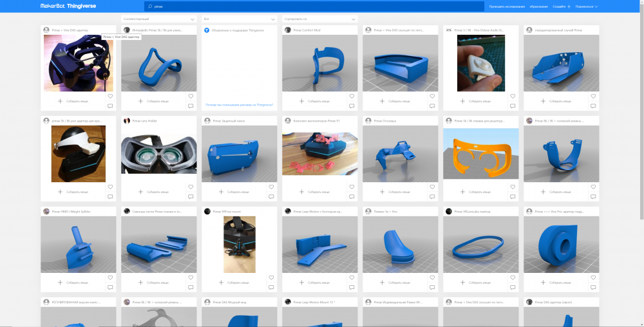Click the РЕГУЛИРОВАННАЯ версия title
644x327 pixels.
coord(76,302)
